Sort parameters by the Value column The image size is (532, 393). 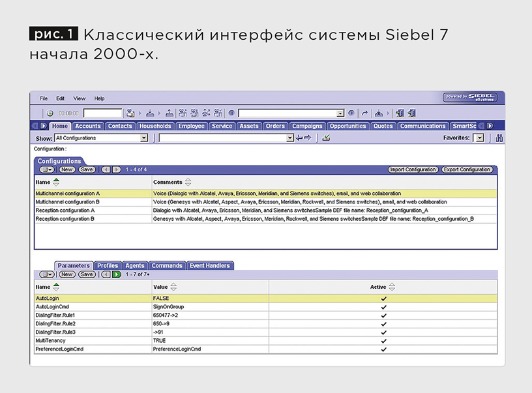173,287
